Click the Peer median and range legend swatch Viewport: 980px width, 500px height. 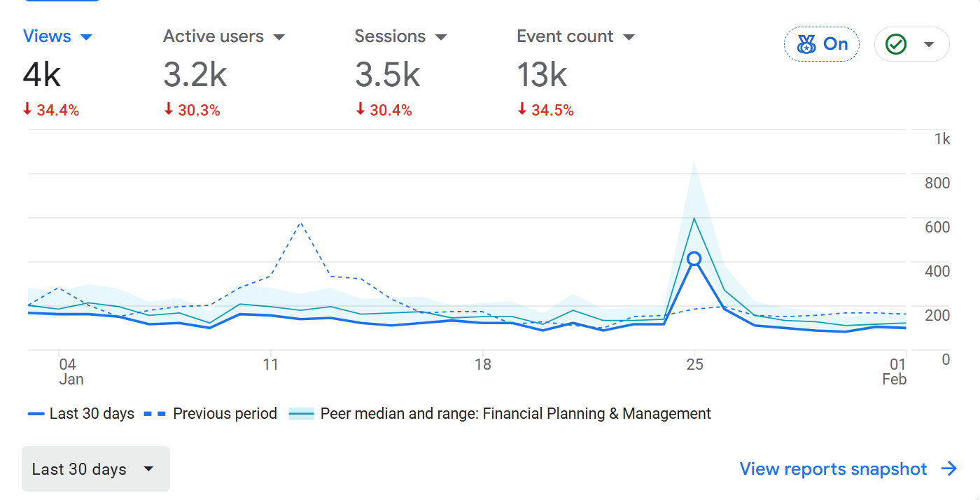tap(302, 414)
